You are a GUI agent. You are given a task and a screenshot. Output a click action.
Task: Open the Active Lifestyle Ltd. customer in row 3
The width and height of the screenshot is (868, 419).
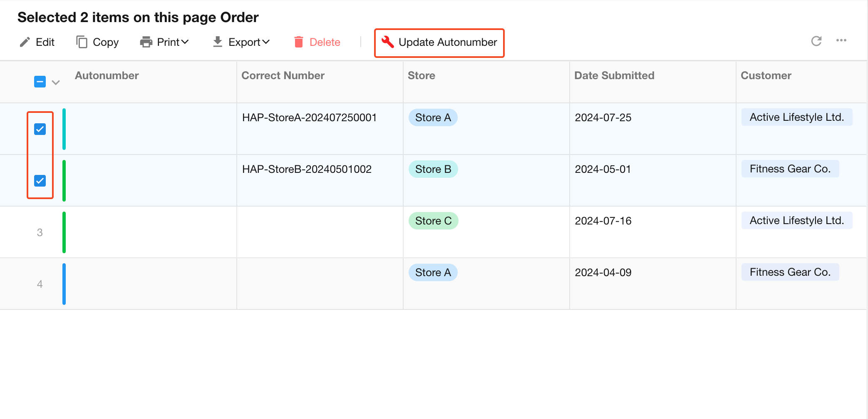pos(796,221)
